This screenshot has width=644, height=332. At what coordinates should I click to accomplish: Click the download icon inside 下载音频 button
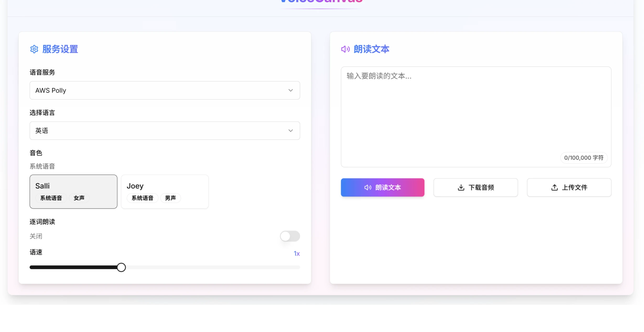tap(461, 187)
